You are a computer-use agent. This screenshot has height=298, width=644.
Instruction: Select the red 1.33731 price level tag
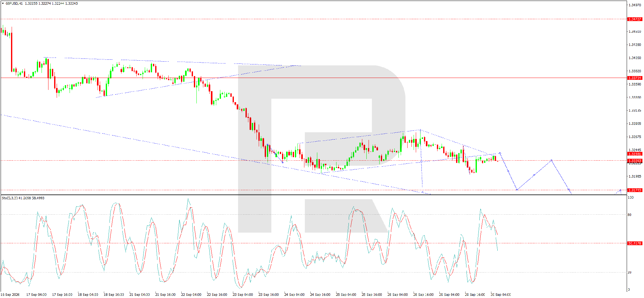[x=635, y=78]
